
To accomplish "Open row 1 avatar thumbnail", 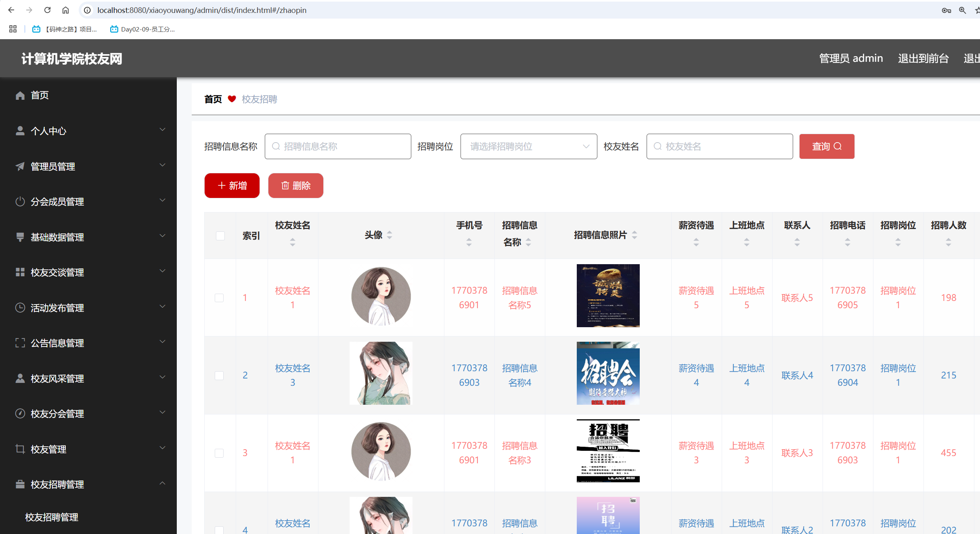I will [x=381, y=296].
